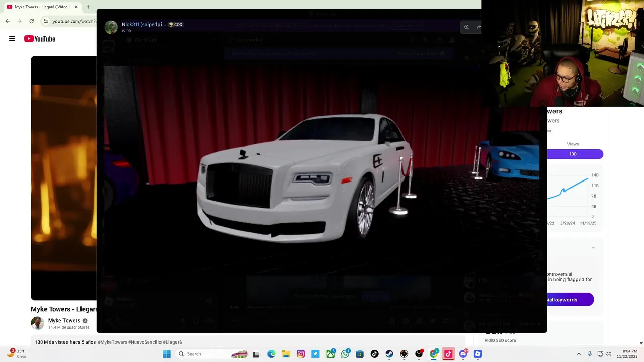The image size is (644, 362).
Task: Open Nick311 username in image viewer
Action: click(143, 24)
